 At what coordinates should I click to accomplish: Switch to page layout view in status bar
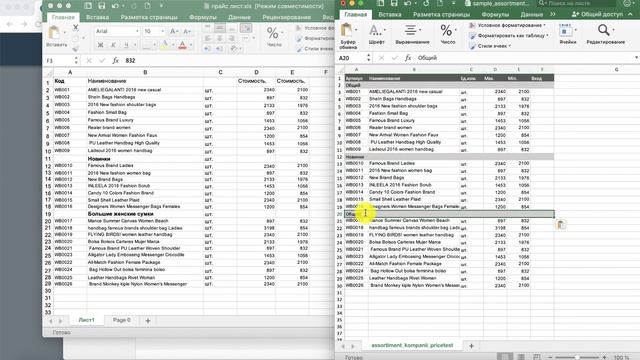pos(521,357)
